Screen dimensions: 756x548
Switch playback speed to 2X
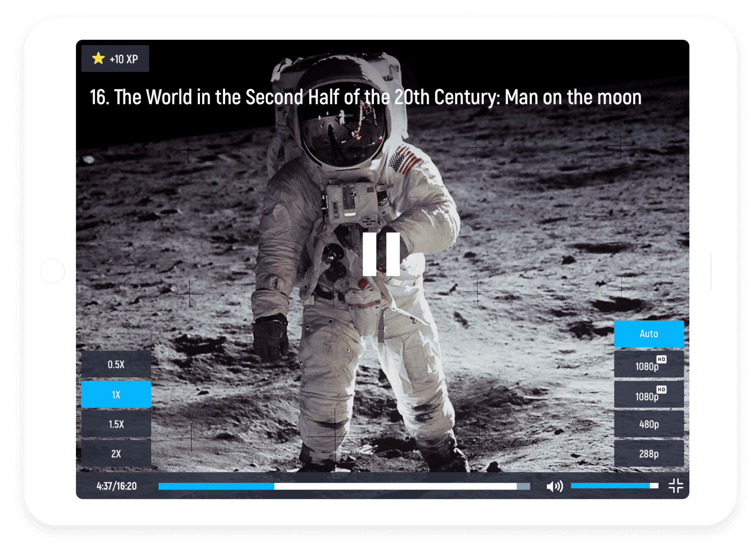pyautogui.click(x=116, y=454)
